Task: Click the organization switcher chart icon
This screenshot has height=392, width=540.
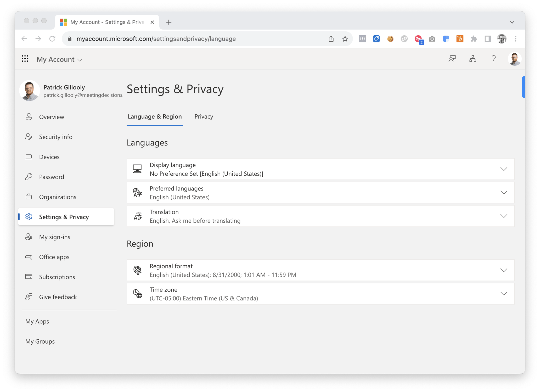Action: (x=473, y=59)
